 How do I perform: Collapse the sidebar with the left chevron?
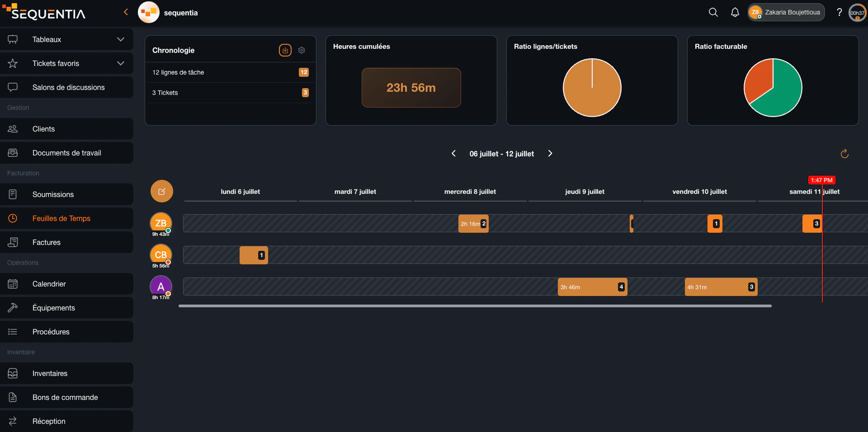(x=126, y=12)
